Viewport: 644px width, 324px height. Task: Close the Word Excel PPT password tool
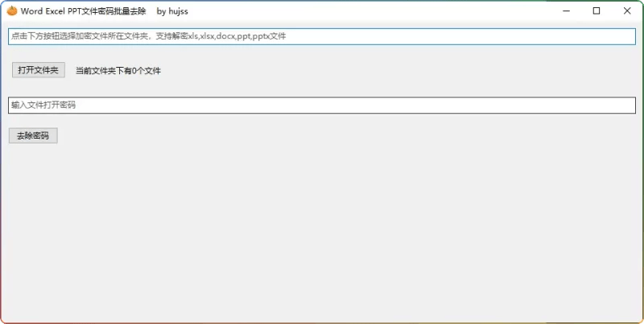coord(626,11)
